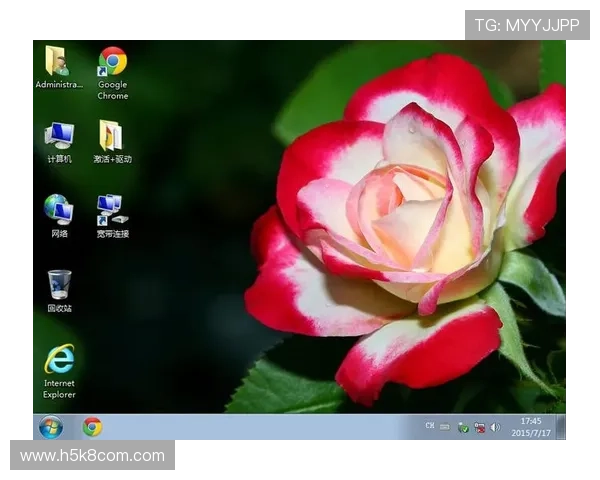Image resolution: width=600 pixels, height=480 pixels.
Task: Open the volume speaker tray icon
Action: click(495, 427)
